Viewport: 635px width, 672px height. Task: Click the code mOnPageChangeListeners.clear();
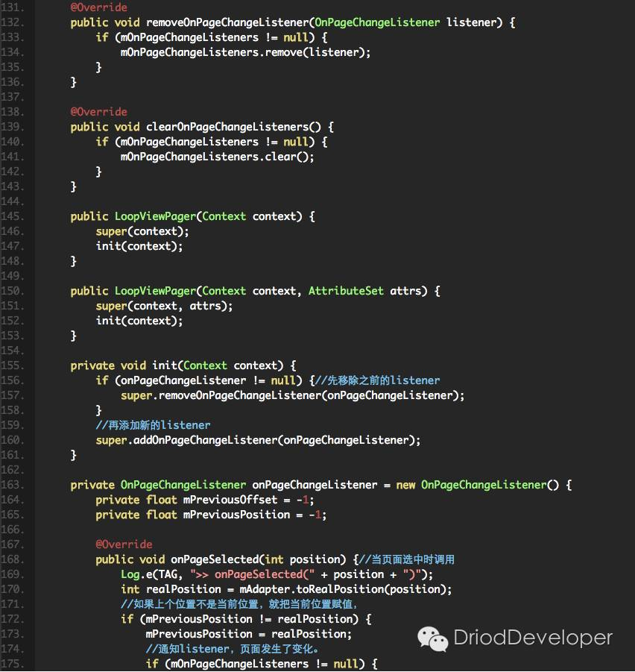[x=217, y=157]
